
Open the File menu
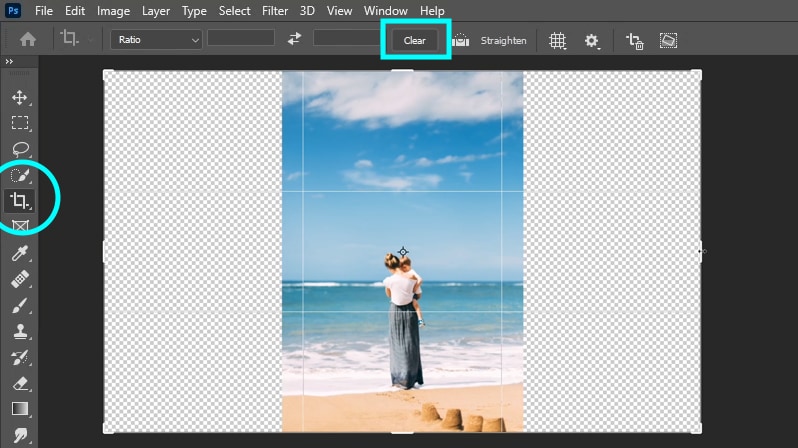click(x=44, y=11)
